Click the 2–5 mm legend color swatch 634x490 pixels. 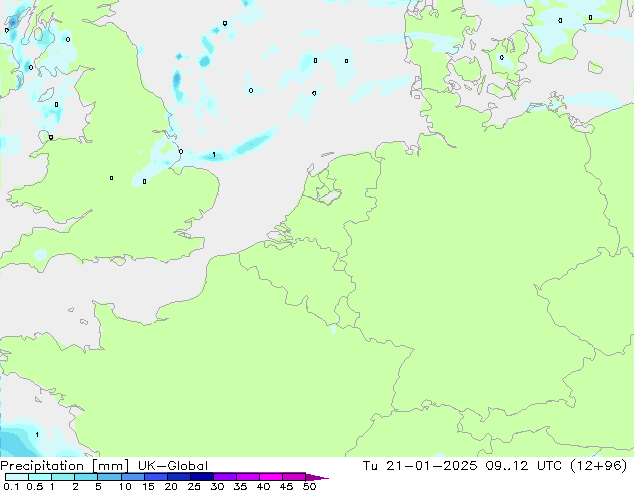tap(86, 477)
